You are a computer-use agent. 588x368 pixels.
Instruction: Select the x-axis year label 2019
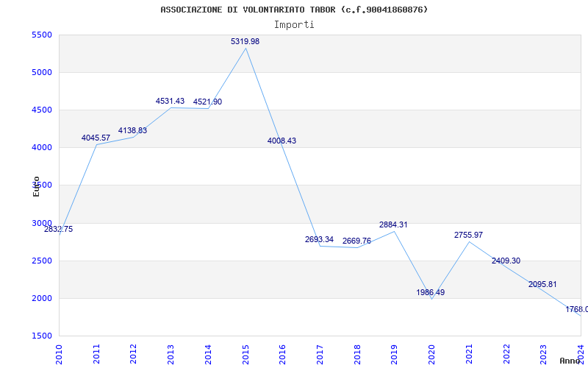394,354
